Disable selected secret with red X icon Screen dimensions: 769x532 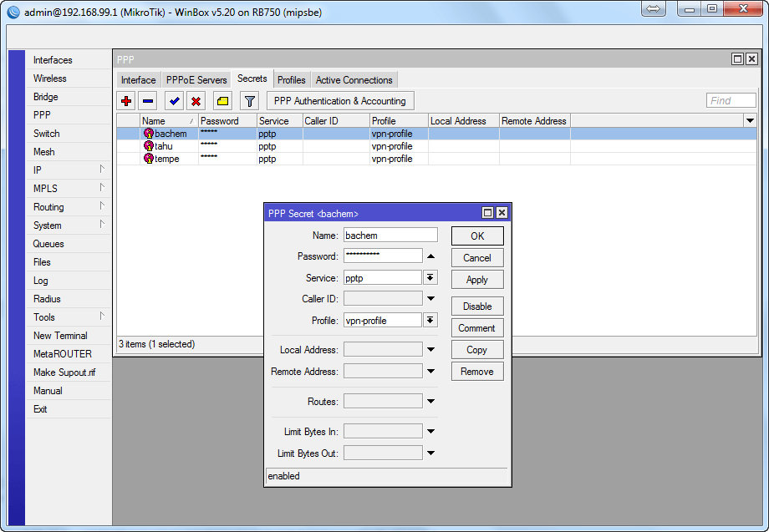(x=196, y=101)
